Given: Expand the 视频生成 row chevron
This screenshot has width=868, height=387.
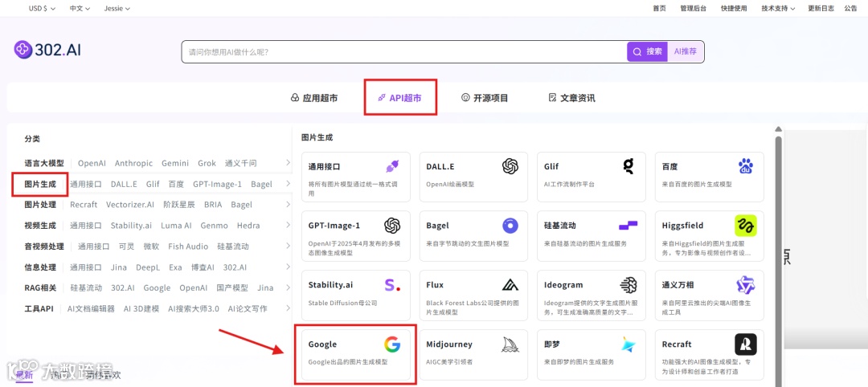Looking at the screenshot, I should 288,226.
